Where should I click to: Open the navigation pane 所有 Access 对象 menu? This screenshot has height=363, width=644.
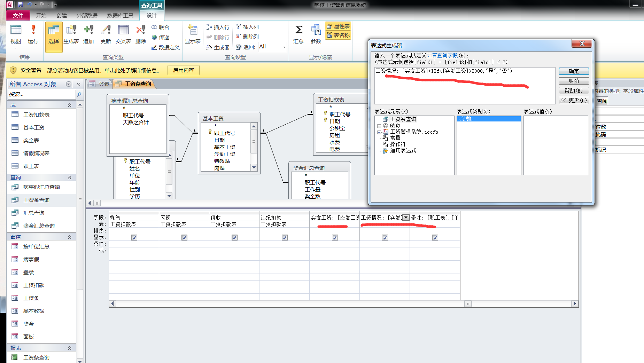coord(69,84)
